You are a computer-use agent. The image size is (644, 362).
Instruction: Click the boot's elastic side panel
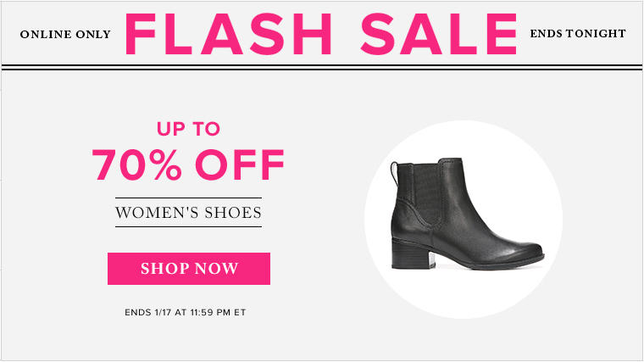tap(427, 195)
